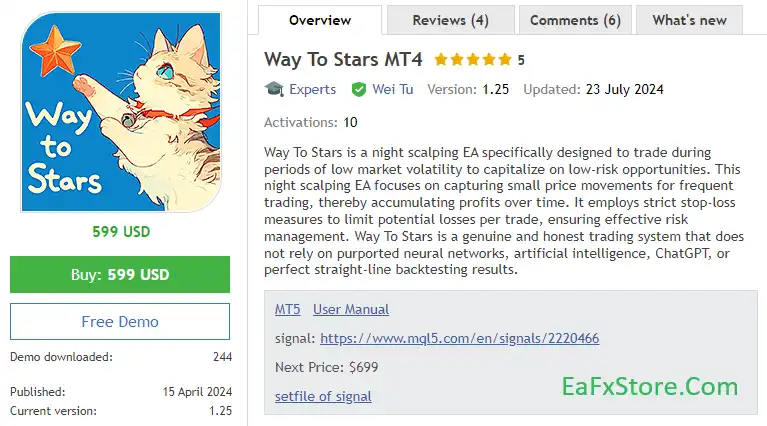The width and height of the screenshot is (767, 426).
Task: Open the Experts category link
Action: coord(312,89)
